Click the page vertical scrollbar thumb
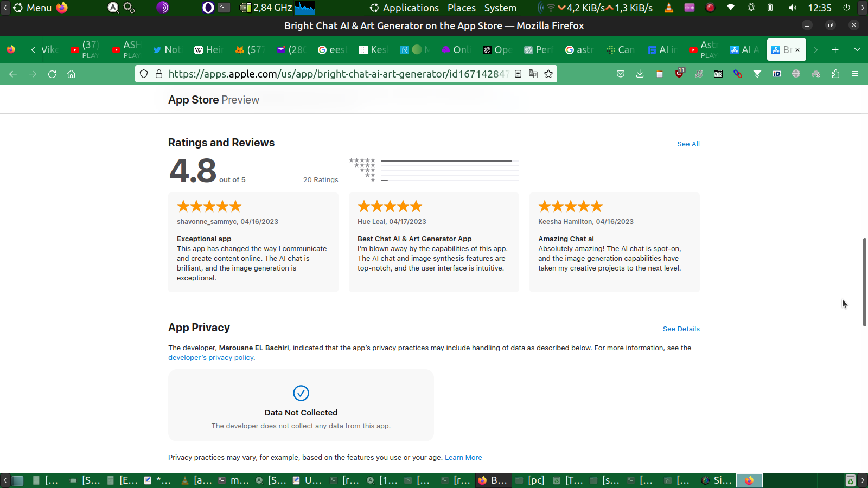Screen dimensions: 868x488 click(865, 282)
